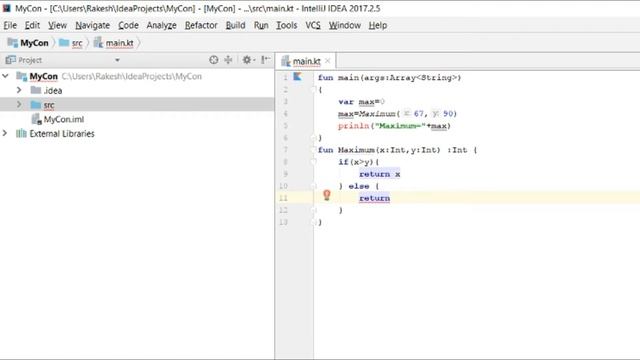Click MyCon breadcrumb in navigation bar
640x360 pixels.
(x=28, y=43)
